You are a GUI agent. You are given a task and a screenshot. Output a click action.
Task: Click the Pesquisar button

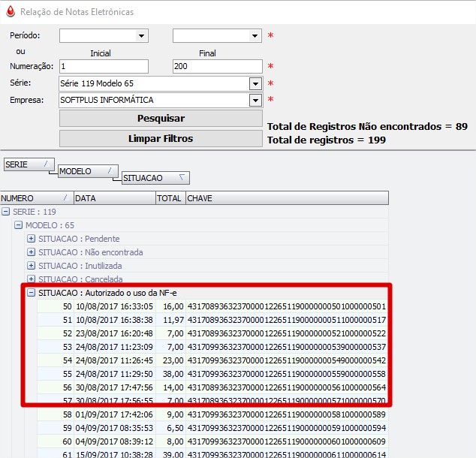tap(161, 118)
